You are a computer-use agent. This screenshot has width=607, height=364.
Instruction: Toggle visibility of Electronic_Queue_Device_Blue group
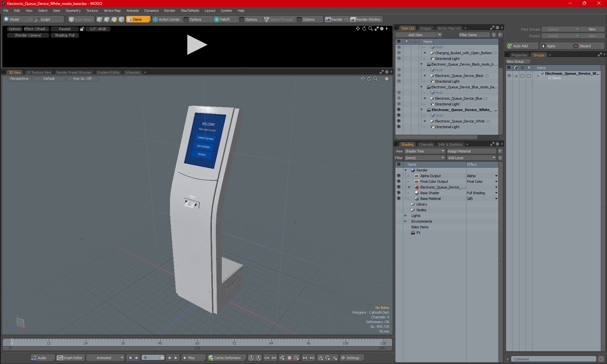(x=399, y=98)
